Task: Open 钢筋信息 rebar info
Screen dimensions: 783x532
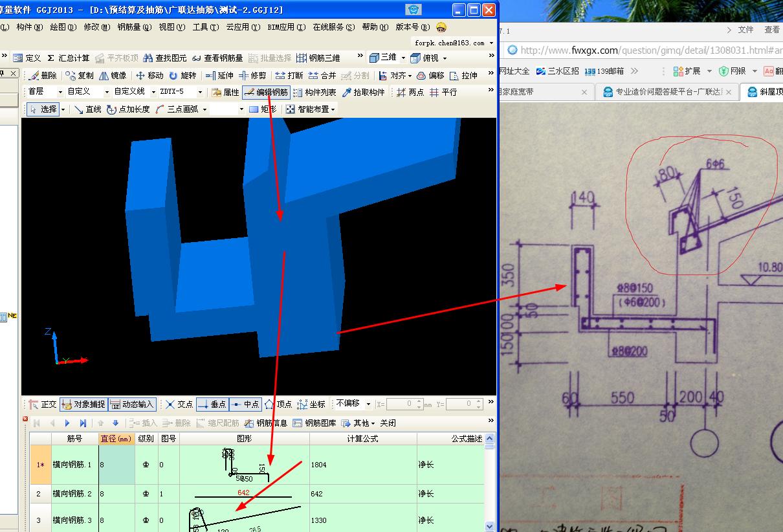Action: [265, 423]
